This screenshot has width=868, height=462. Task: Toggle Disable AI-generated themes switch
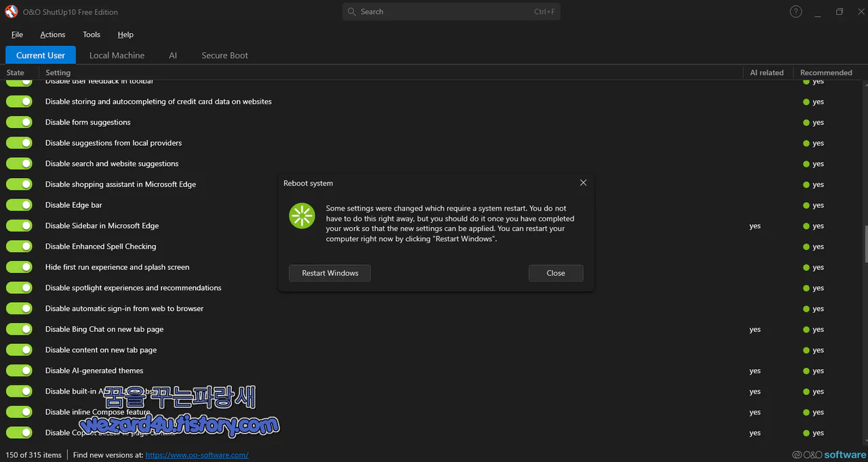19,371
